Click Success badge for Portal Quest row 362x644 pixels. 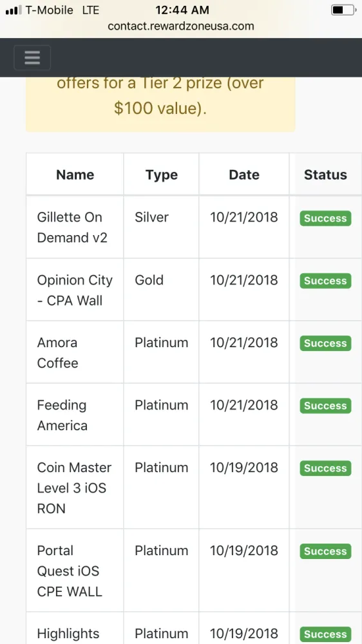click(325, 551)
